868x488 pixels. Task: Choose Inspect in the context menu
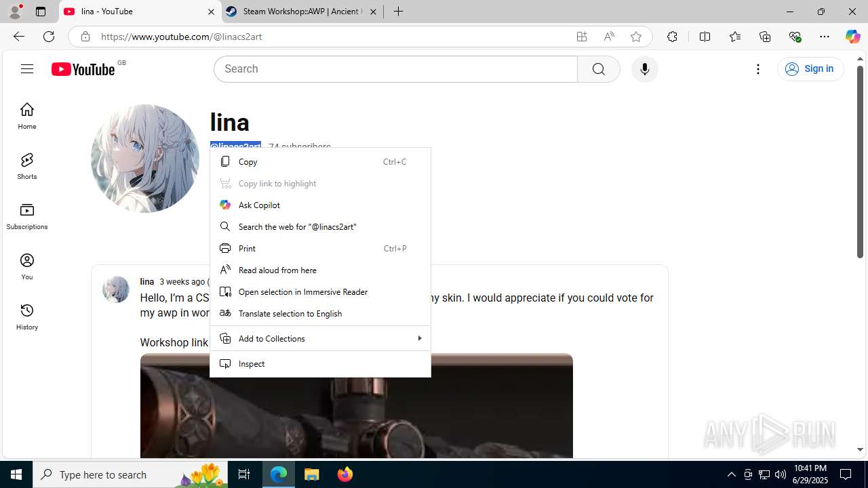click(320, 363)
